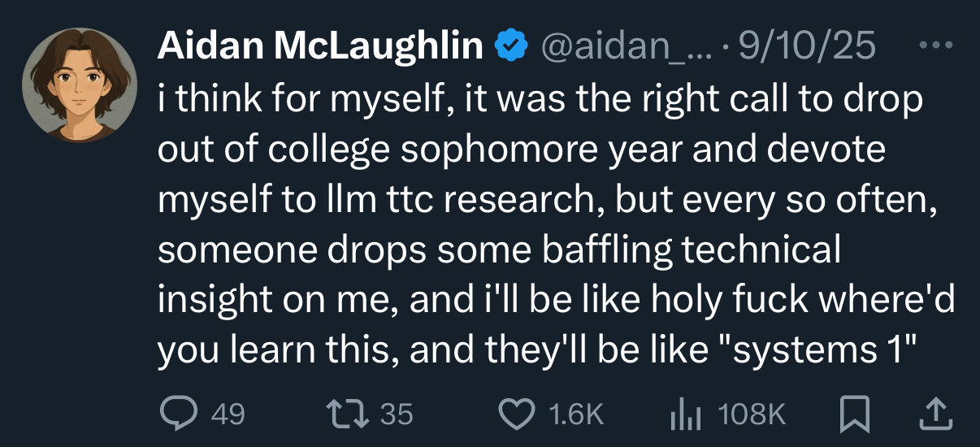This screenshot has width=980, height=447.
Task: Click the 35 reposts count
Action: pyautogui.click(x=397, y=415)
